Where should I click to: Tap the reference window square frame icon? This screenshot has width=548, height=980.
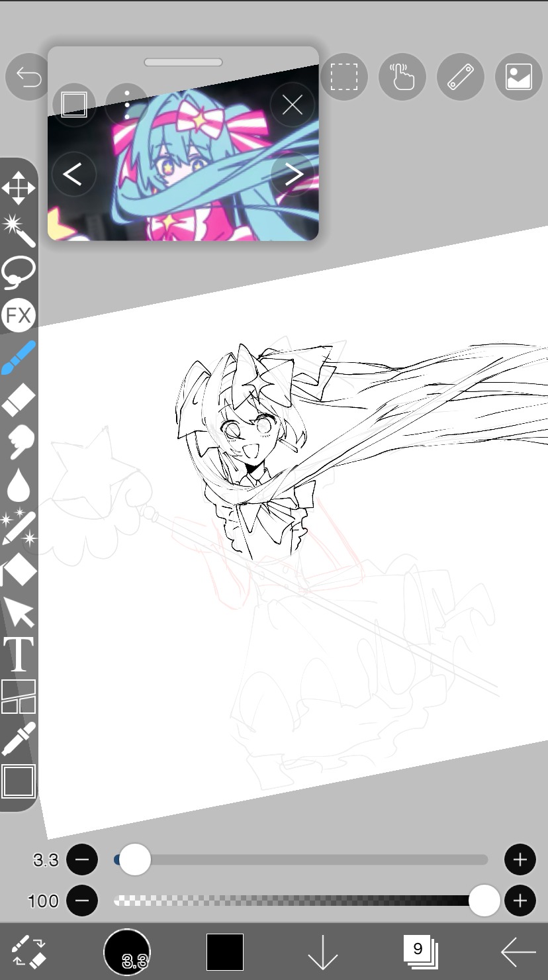tap(73, 105)
